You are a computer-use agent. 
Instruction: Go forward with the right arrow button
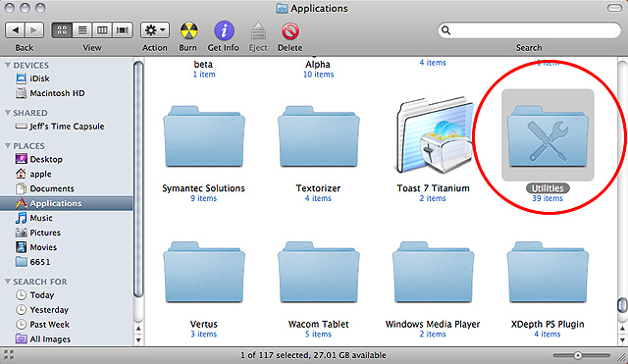point(34,30)
